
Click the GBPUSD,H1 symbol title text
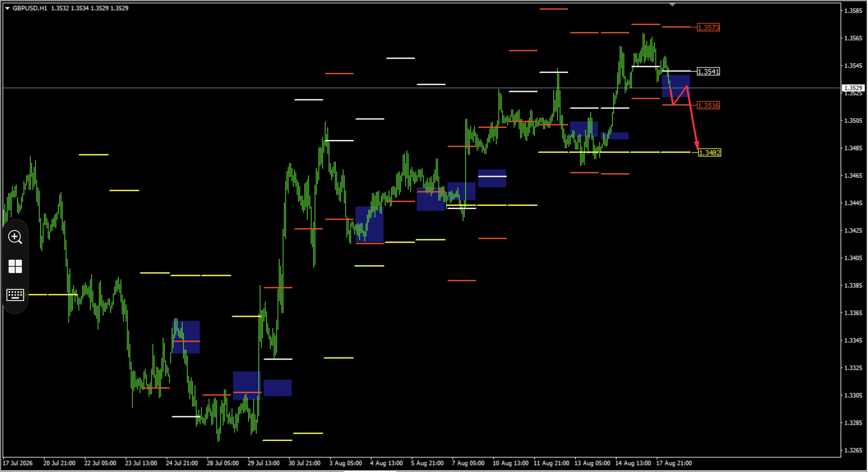(x=30, y=8)
